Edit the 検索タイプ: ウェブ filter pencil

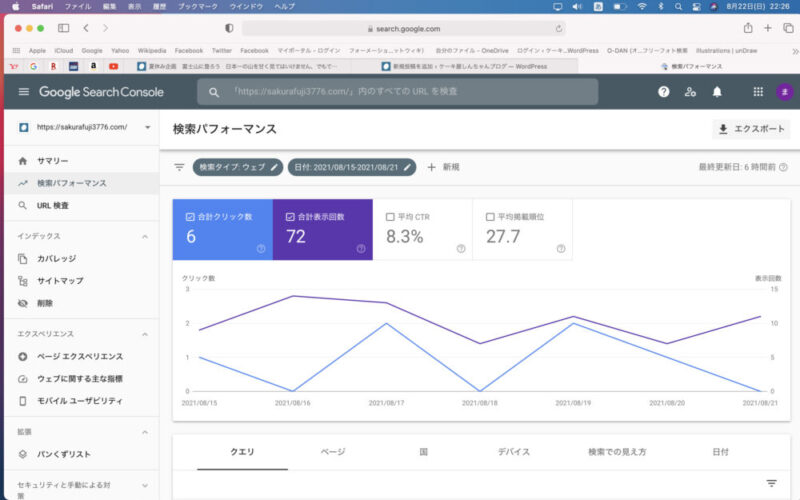[274, 167]
